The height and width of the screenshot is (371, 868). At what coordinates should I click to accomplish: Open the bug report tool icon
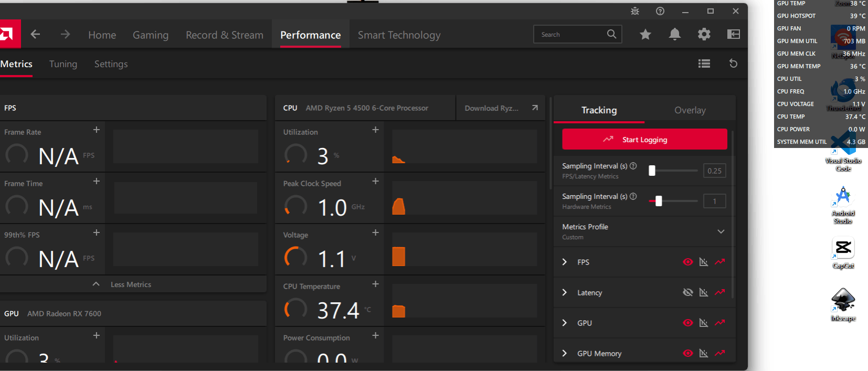635,11
